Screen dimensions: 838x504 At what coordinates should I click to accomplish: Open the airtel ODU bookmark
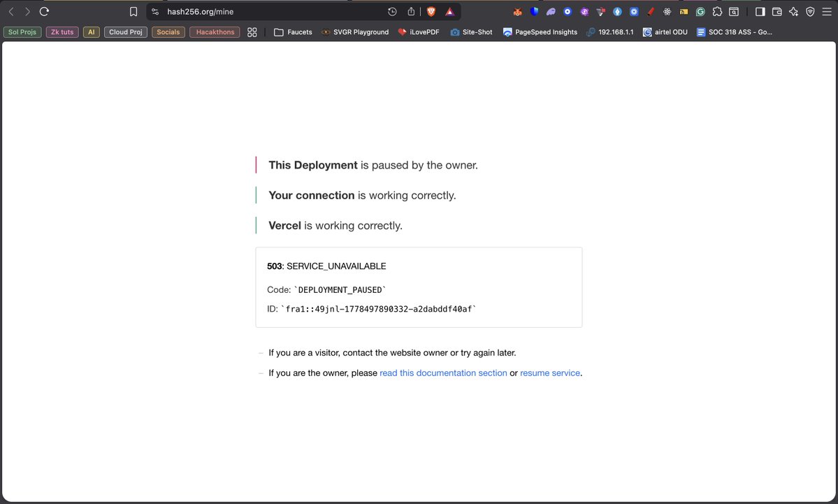coord(665,32)
